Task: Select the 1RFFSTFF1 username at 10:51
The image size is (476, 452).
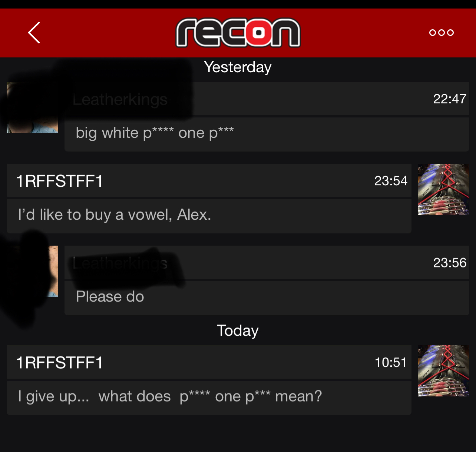Action: (59, 363)
